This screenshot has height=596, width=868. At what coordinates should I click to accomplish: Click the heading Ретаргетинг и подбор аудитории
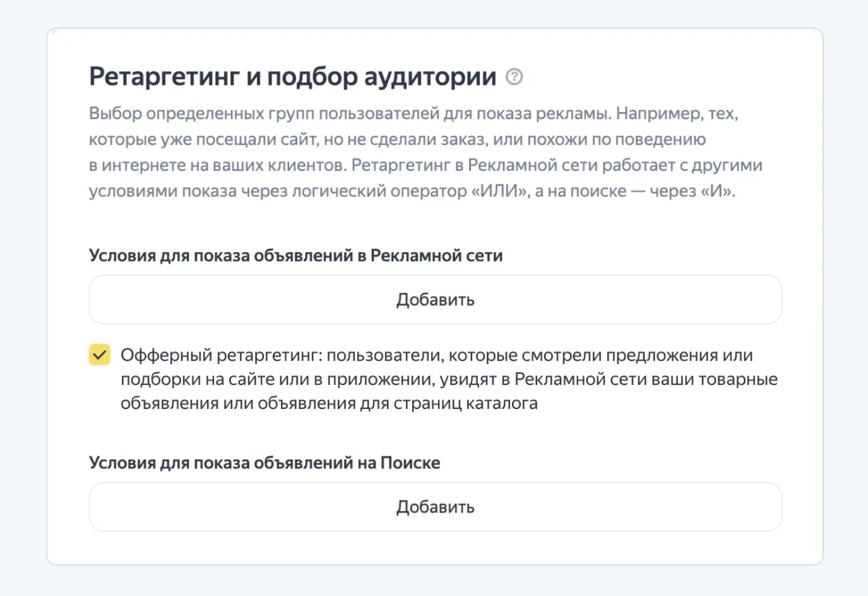293,77
